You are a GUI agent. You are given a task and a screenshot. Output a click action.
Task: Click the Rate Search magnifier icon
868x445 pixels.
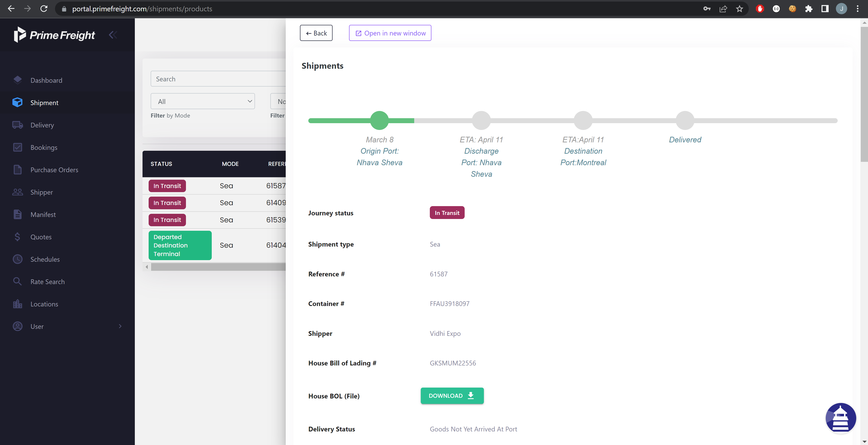(17, 281)
